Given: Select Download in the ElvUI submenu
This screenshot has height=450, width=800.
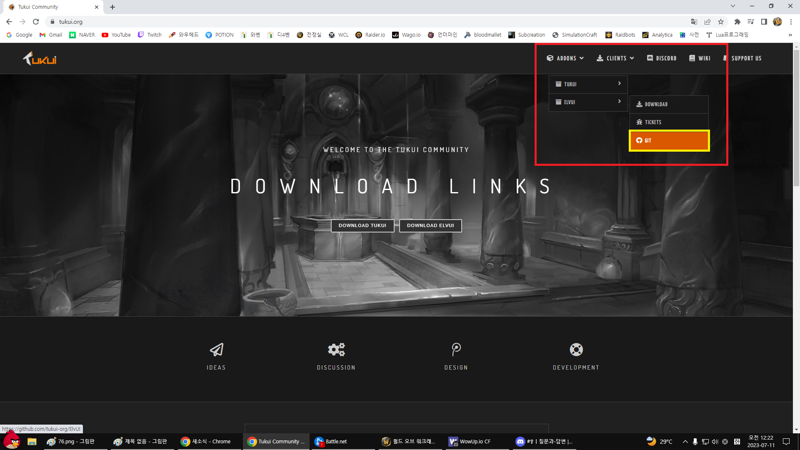Looking at the screenshot, I should click(669, 104).
